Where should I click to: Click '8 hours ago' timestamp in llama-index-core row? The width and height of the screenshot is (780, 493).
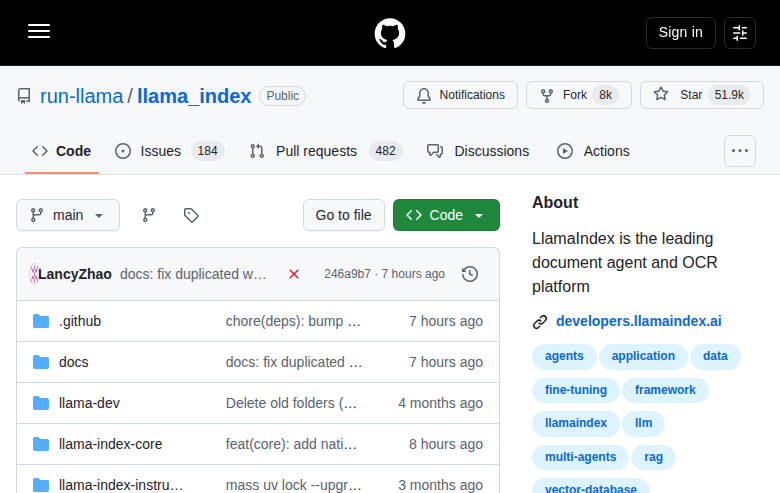(x=446, y=444)
